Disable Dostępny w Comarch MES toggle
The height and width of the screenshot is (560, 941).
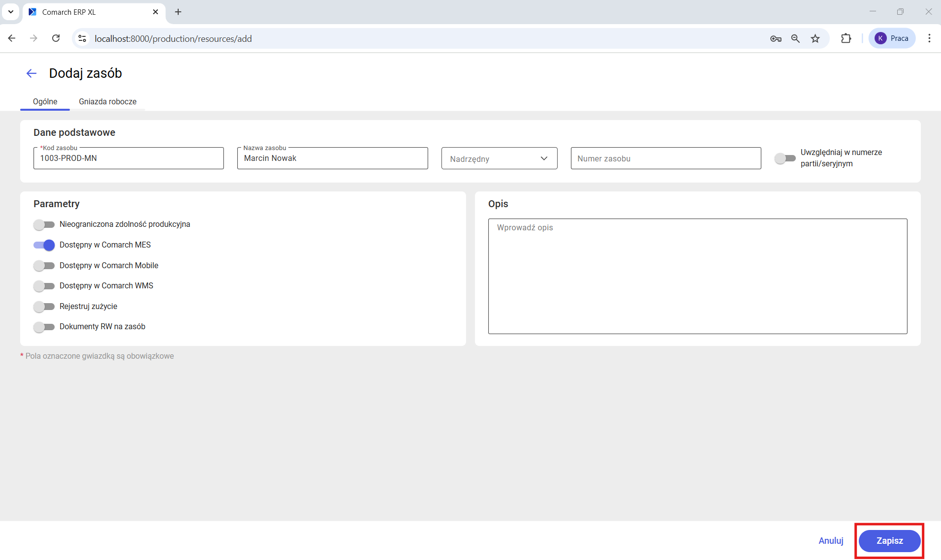[44, 245]
